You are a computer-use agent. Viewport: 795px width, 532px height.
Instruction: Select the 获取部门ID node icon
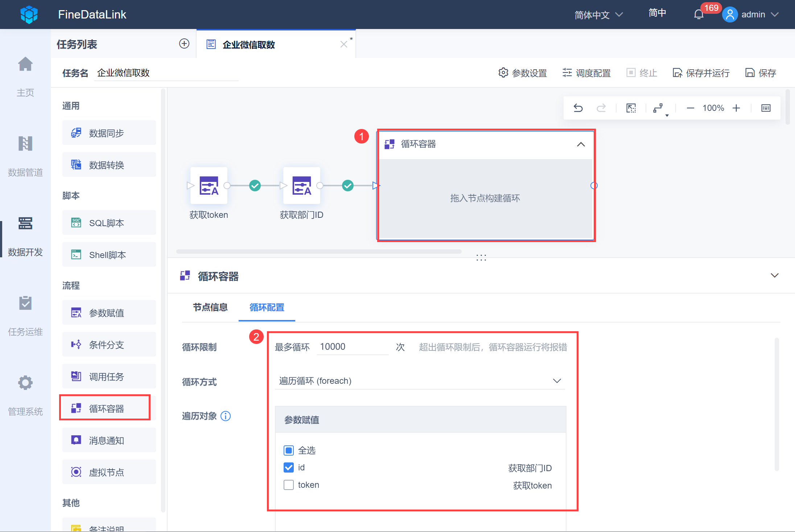click(302, 186)
